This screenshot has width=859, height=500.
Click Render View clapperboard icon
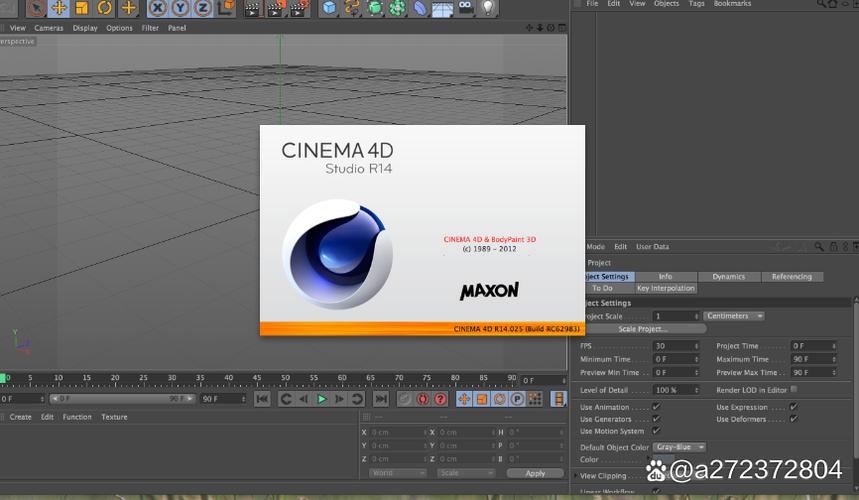click(253, 8)
